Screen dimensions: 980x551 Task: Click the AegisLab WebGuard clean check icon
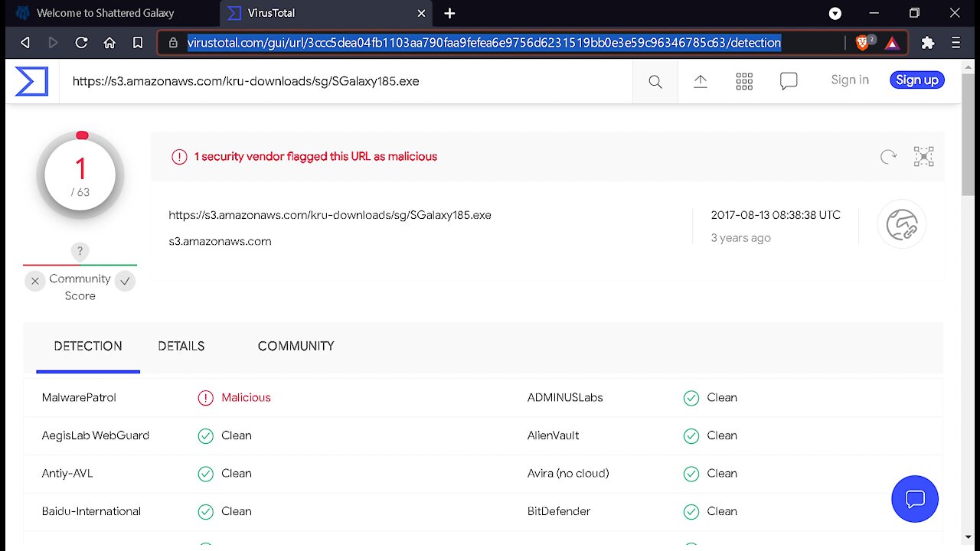point(205,436)
